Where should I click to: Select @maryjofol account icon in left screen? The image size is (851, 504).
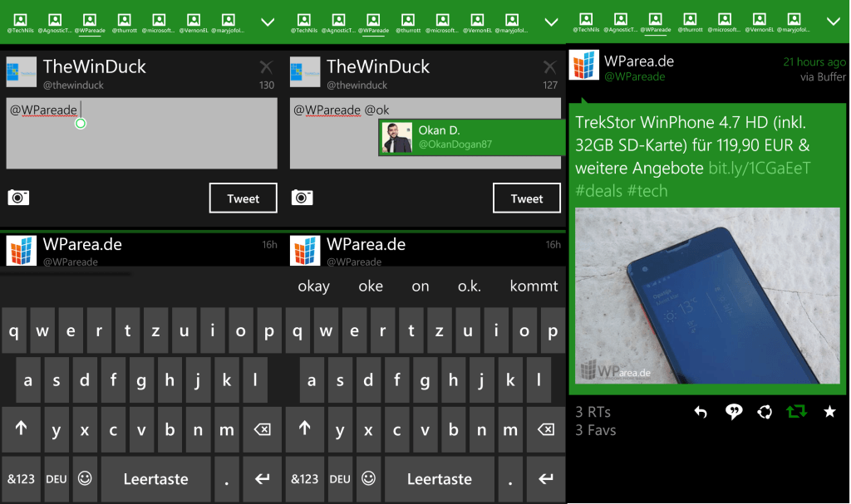[x=229, y=21]
